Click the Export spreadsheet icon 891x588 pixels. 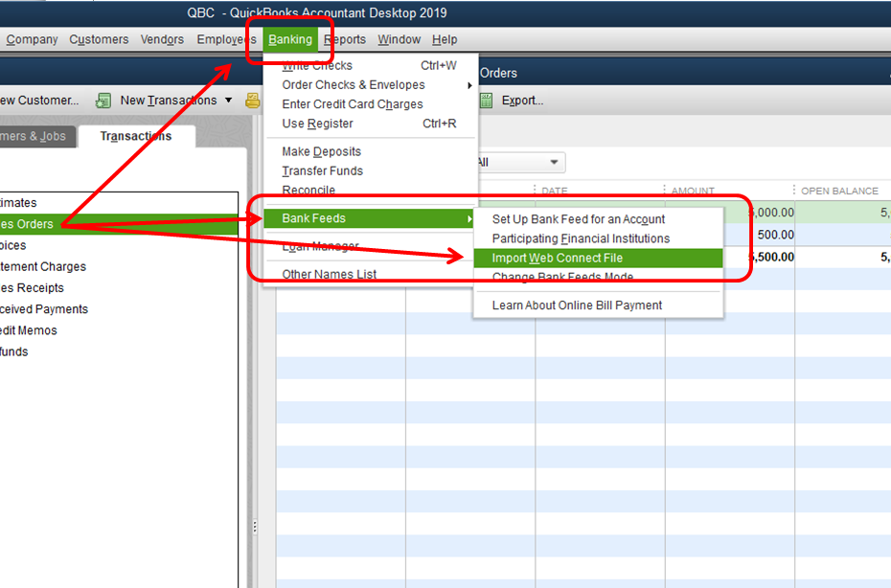(486, 101)
